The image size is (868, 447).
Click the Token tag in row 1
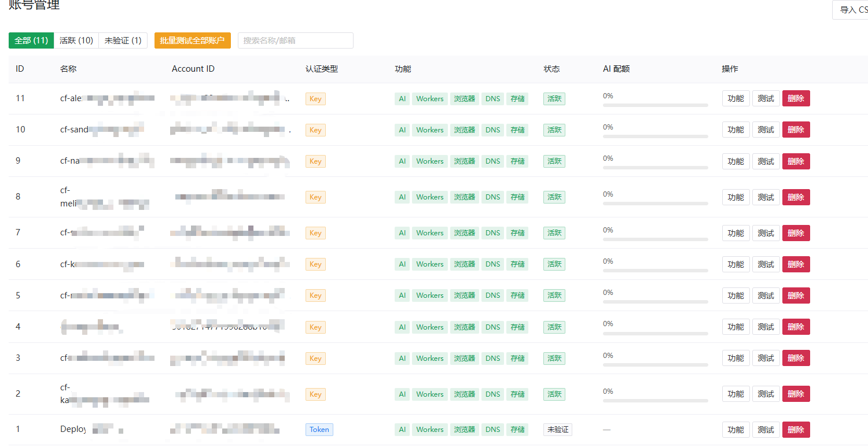(x=319, y=430)
